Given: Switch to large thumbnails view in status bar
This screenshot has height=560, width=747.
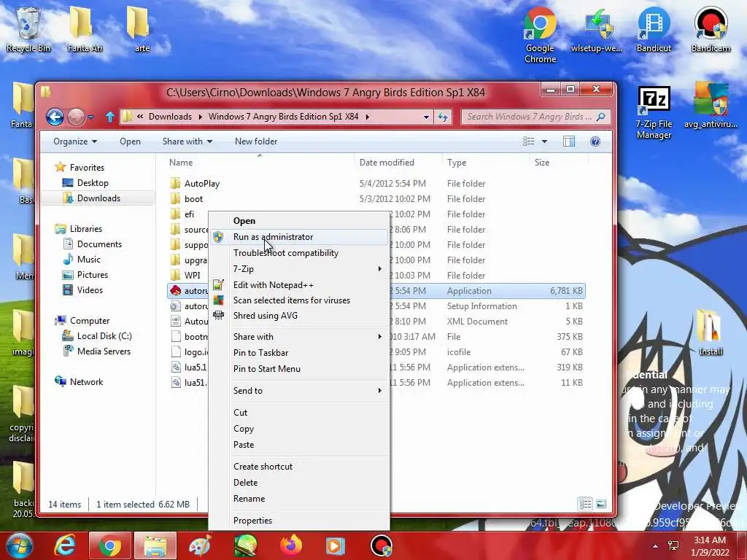Looking at the screenshot, I should pos(601,504).
